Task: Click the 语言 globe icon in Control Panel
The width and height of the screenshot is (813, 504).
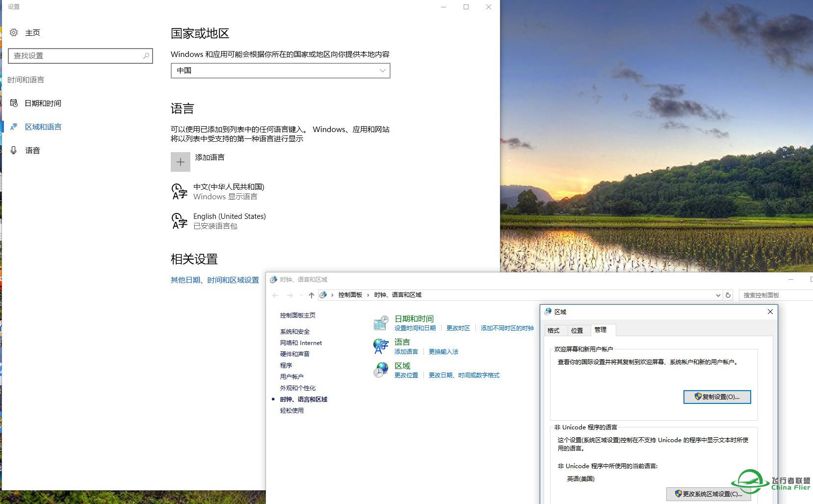Action: click(381, 346)
